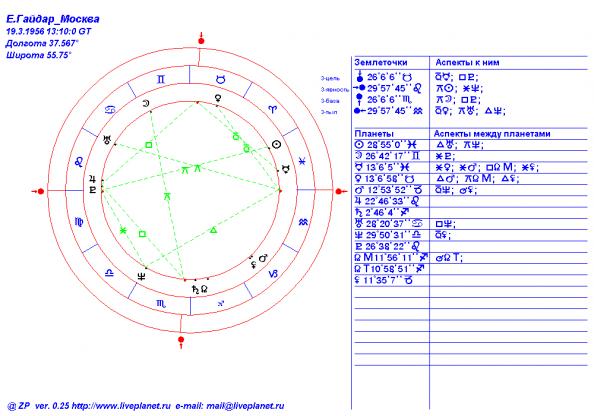This screenshot has height=416, width=594.
Task: Click the Sun glyph inside the wheel
Action: 277,144
